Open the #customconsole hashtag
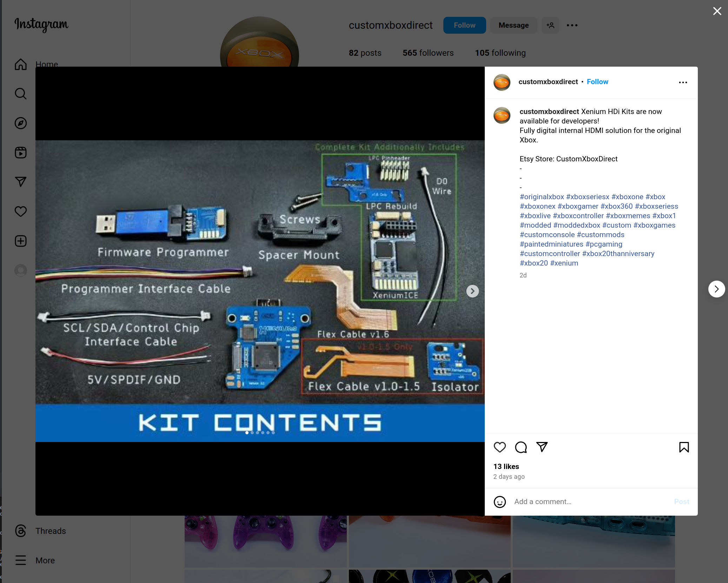This screenshot has height=583, width=728. coord(547,235)
